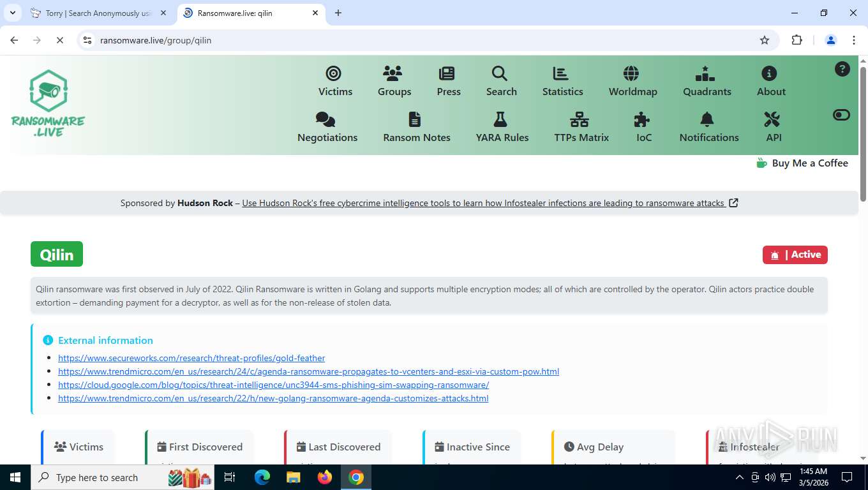Open the About info icon
This screenshot has width=868, height=490.
[769, 73]
